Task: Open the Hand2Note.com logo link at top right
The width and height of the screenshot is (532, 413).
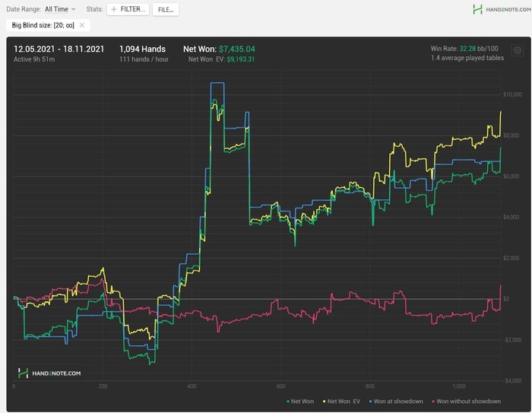Action: coord(502,10)
